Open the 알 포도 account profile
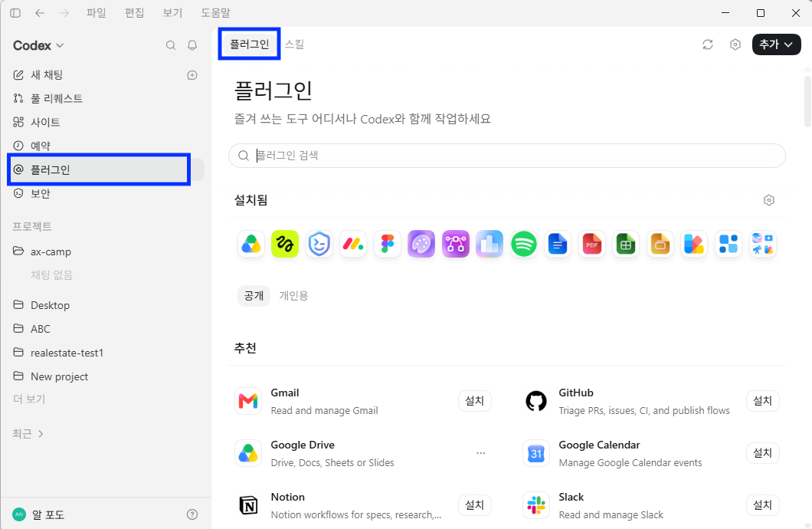The height and width of the screenshot is (529, 812). 39,514
